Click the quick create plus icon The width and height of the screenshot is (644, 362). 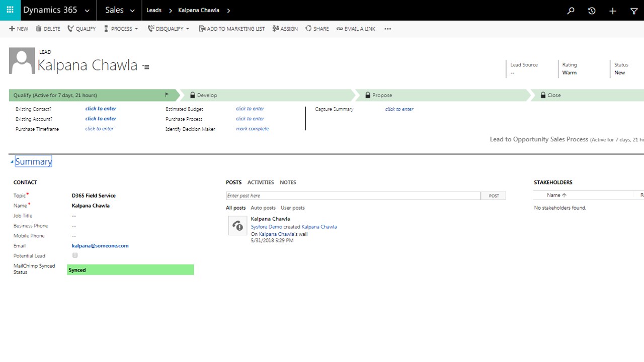(x=613, y=11)
